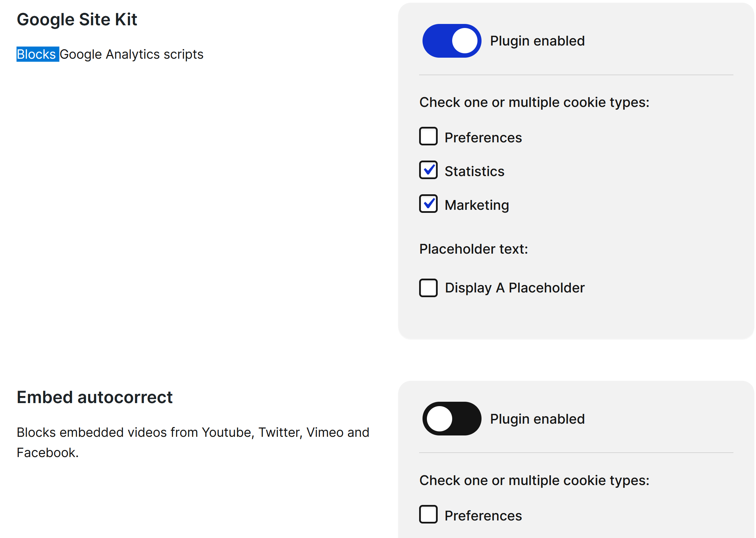Click the highlighted word Blocks

(37, 54)
